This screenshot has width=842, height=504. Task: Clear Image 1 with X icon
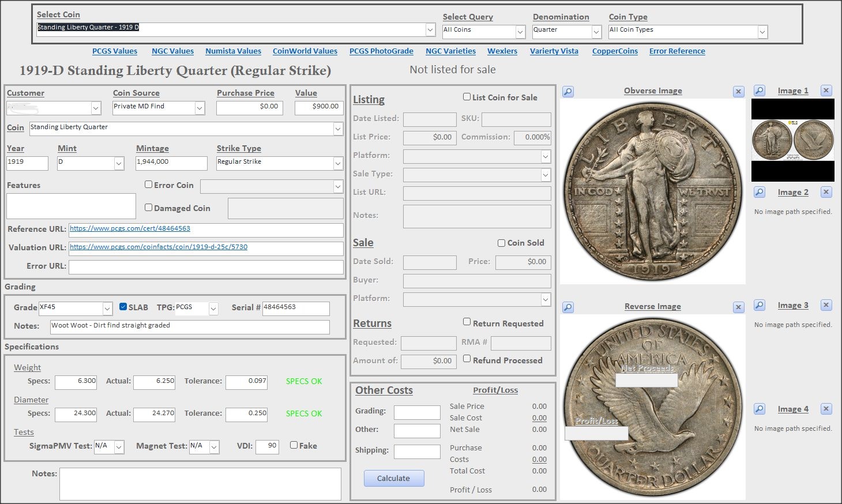(826, 91)
